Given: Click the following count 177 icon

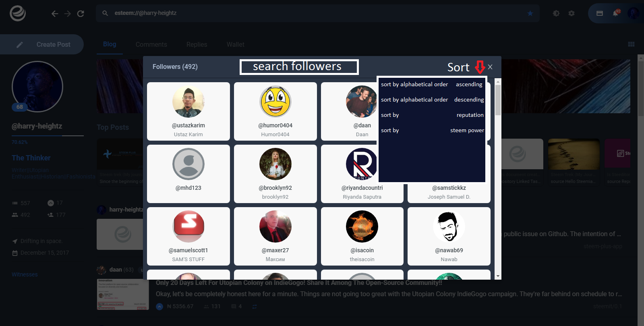Looking at the screenshot, I should pyautogui.click(x=50, y=215).
